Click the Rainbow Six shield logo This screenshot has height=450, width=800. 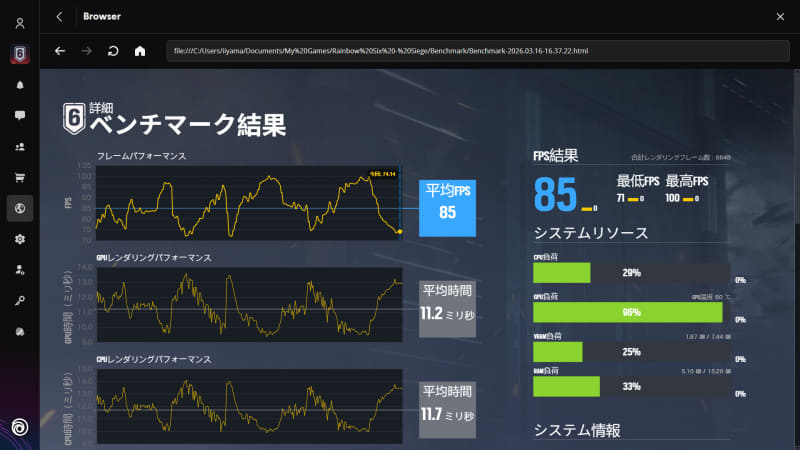pyautogui.click(x=74, y=118)
